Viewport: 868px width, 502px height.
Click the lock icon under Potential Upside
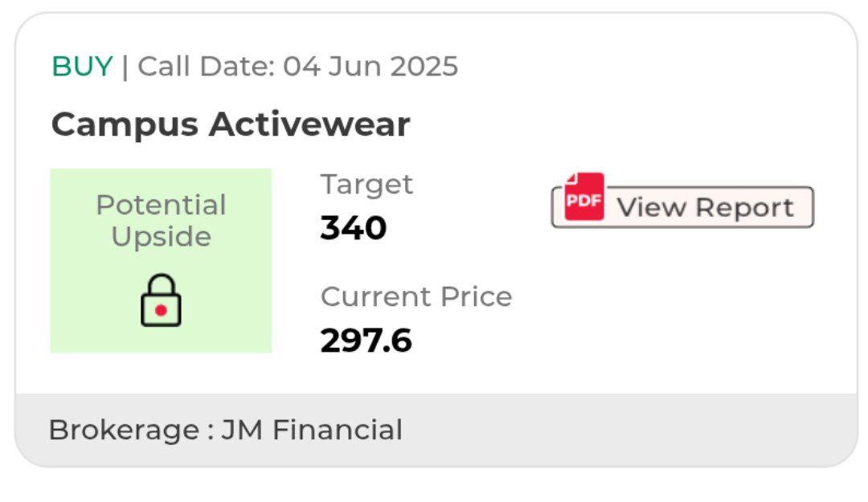point(161,300)
